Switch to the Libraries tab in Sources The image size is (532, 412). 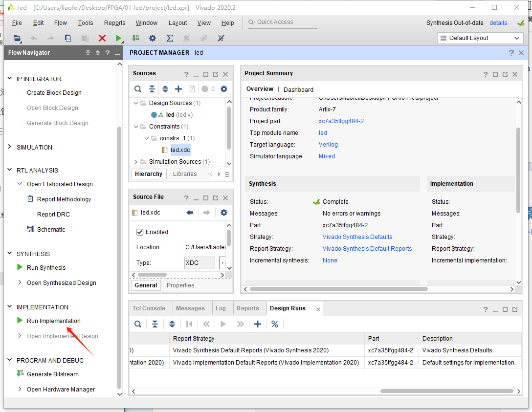pos(185,174)
